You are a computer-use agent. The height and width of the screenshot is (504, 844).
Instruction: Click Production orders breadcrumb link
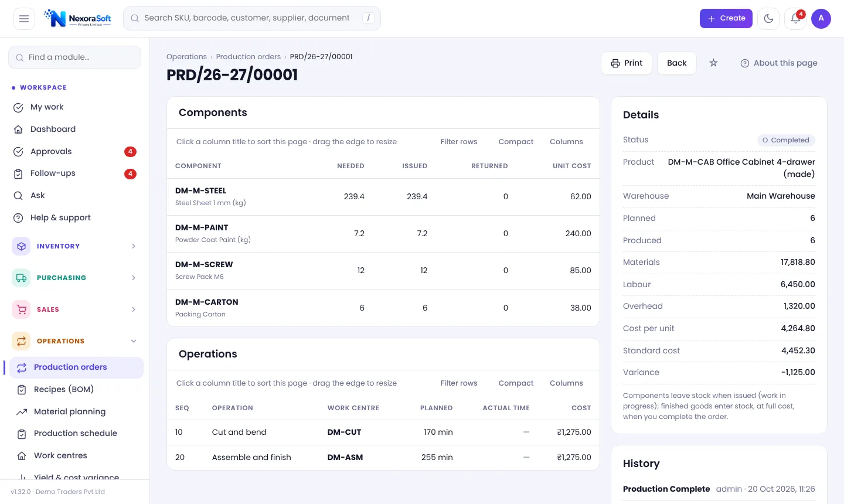click(249, 57)
